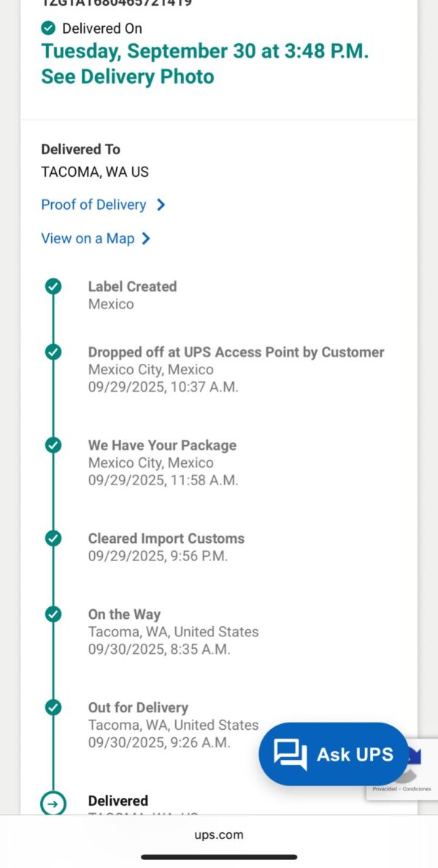The width and height of the screenshot is (438, 868).
Task: Open the See Delivery Photo link
Action: (128, 77)
